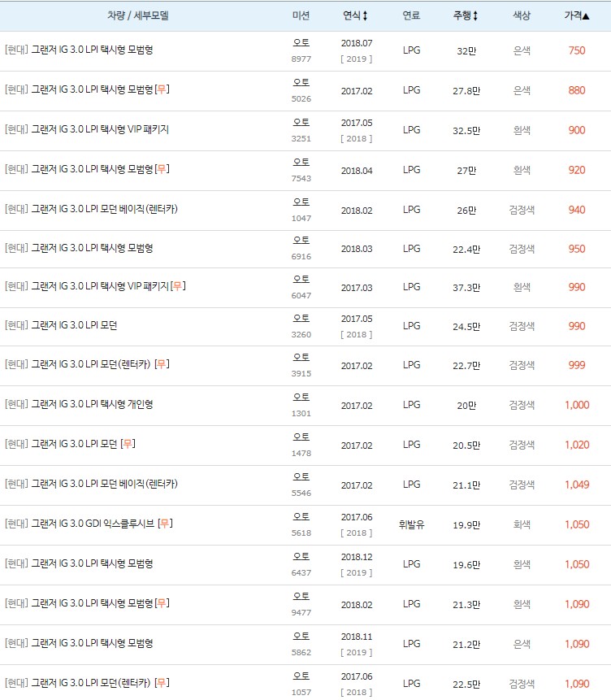Click the 750 price cell of the top listing
The image size is (611, 700).
tap(578, 50)
